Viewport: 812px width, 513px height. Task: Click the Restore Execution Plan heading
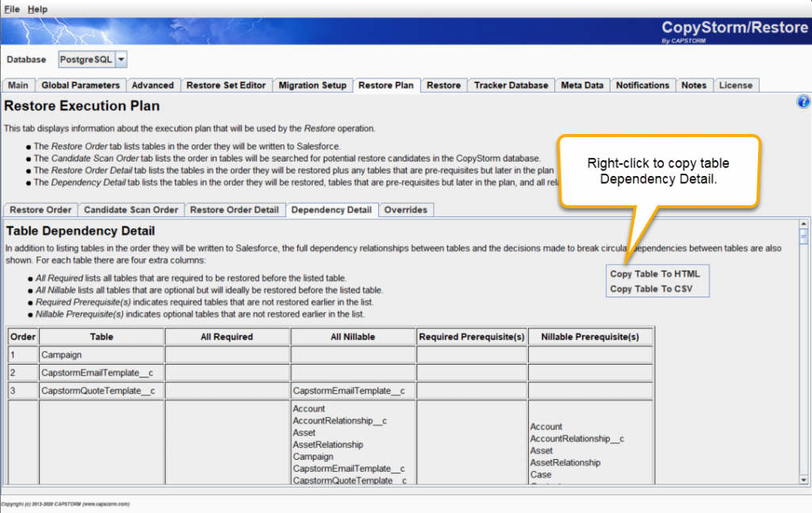(x=82, y=105)
